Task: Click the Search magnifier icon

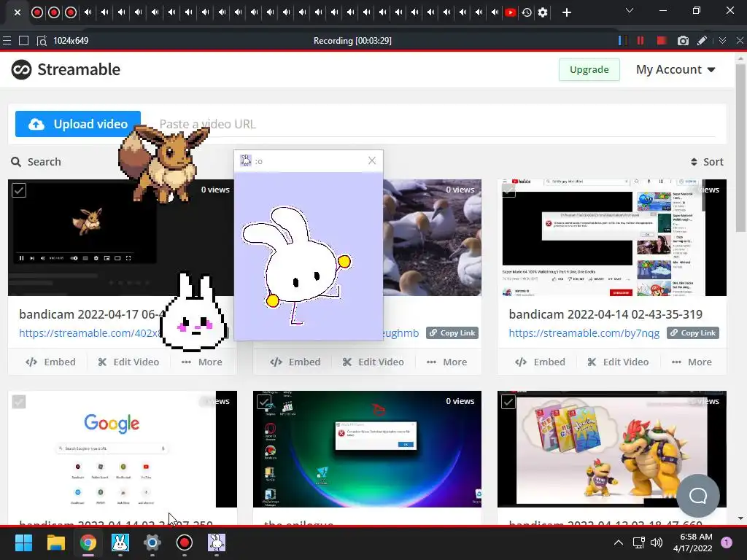Action: click(x=16, y=162)
